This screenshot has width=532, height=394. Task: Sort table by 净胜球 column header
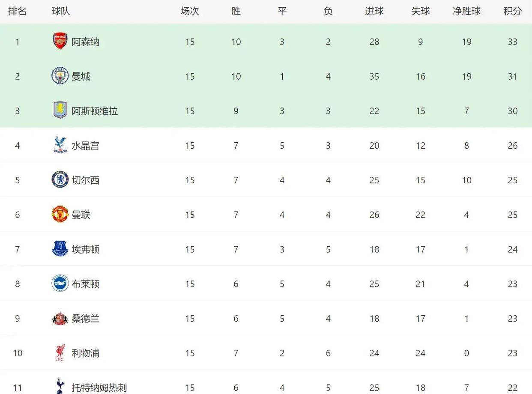466,12
